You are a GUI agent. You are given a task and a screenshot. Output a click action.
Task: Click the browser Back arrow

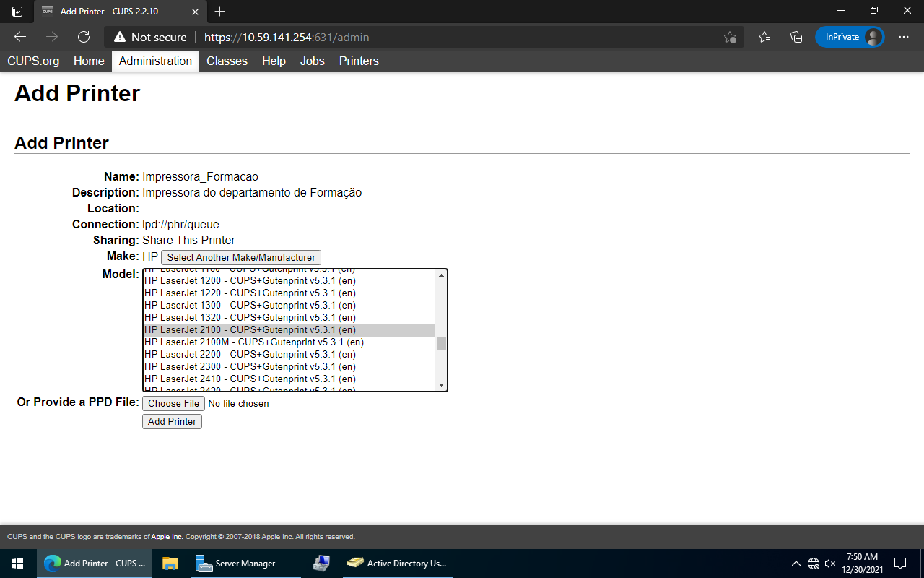click(20, 37)
